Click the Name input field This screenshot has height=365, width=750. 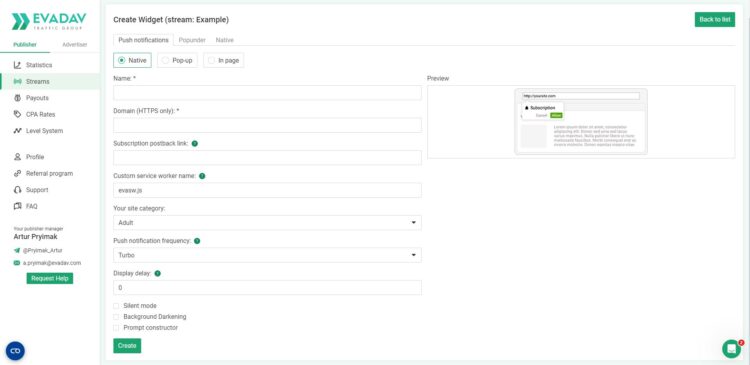click(267, 93)
